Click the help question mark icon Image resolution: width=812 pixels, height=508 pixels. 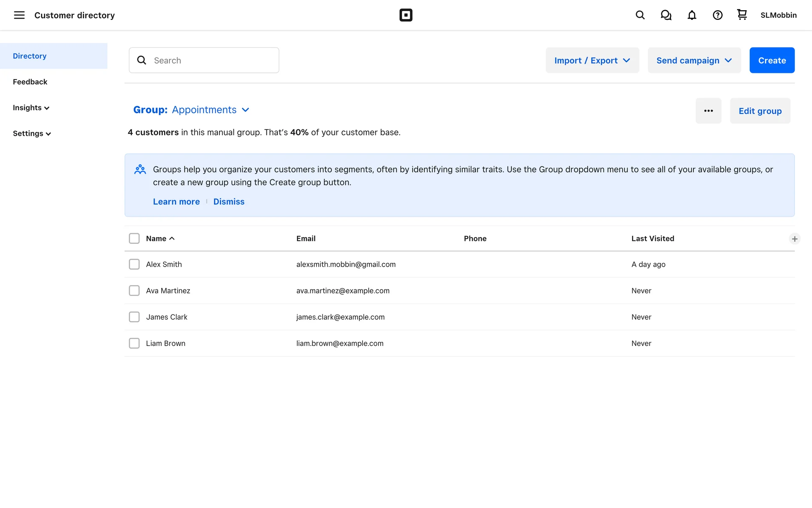tap(717, 15)
